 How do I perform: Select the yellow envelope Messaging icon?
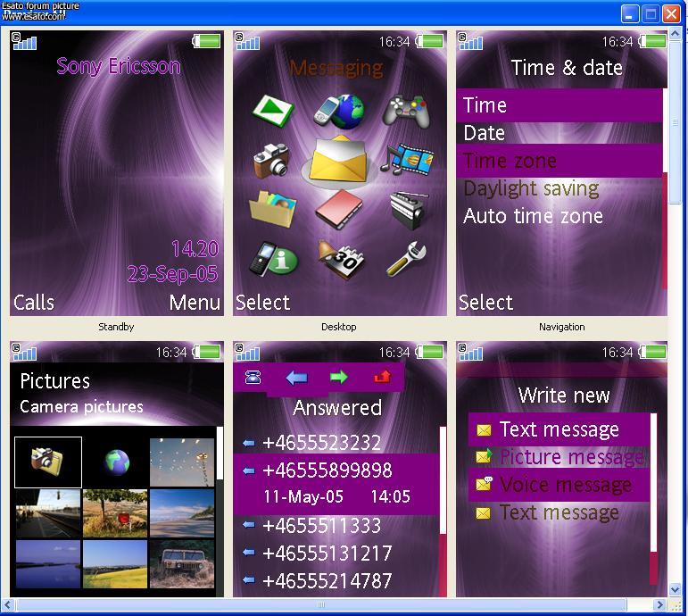click(338, 161)
